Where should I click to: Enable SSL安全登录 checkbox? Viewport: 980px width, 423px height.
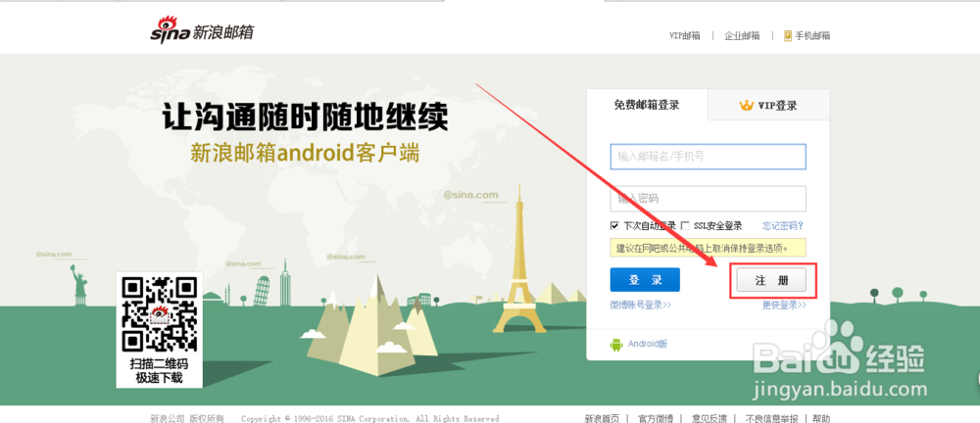tap(685, 225)
